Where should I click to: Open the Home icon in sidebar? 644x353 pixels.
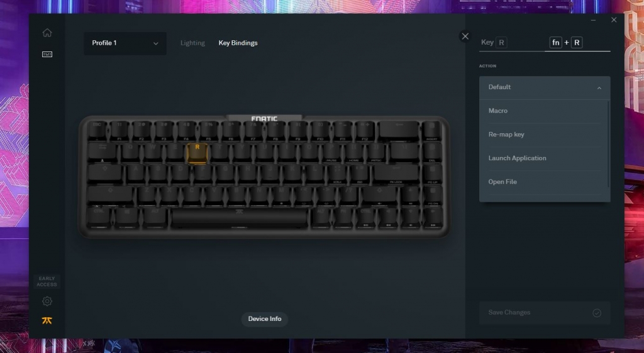47,33
